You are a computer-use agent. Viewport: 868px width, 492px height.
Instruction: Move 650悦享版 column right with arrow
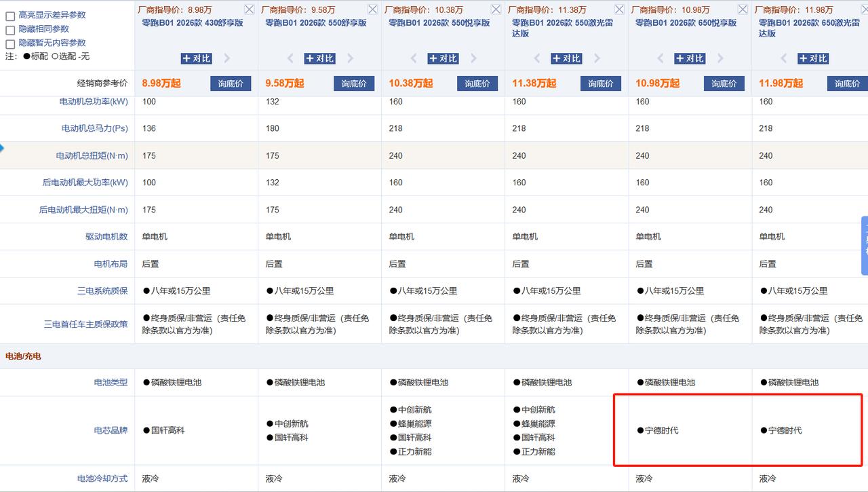pyautogui.click(x=721, y=58)
